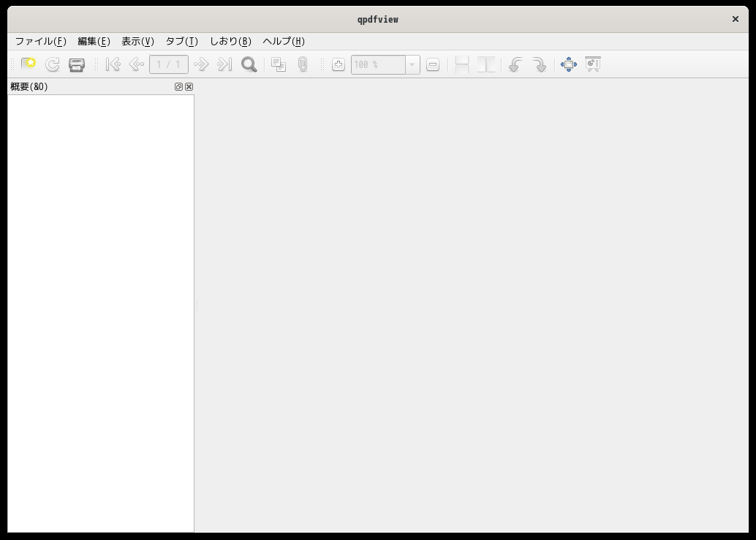
Task: Click the 100 % zoom field
Action: [x=379, y=64]
